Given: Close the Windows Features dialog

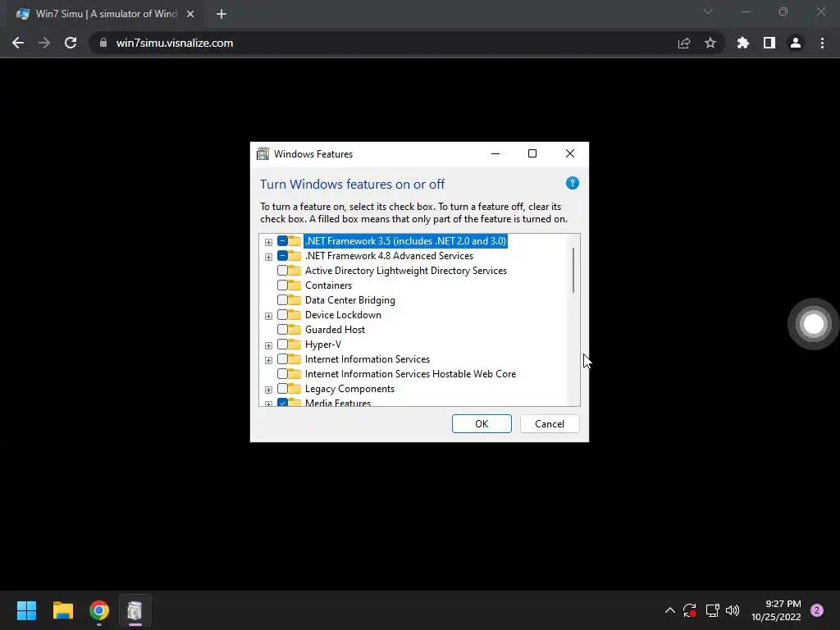Looking at the screenshot, I should click(570, 153).
